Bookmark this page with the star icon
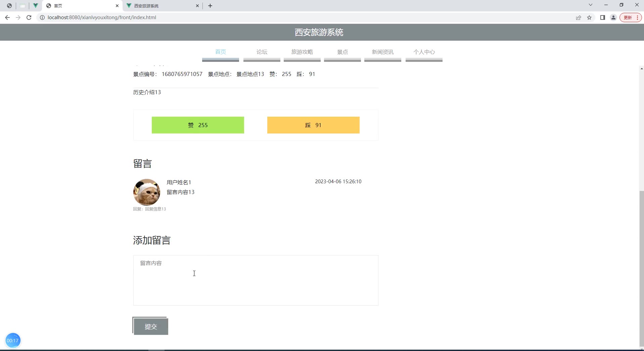Screen dimensions: 644x351 tap(589, 17)
